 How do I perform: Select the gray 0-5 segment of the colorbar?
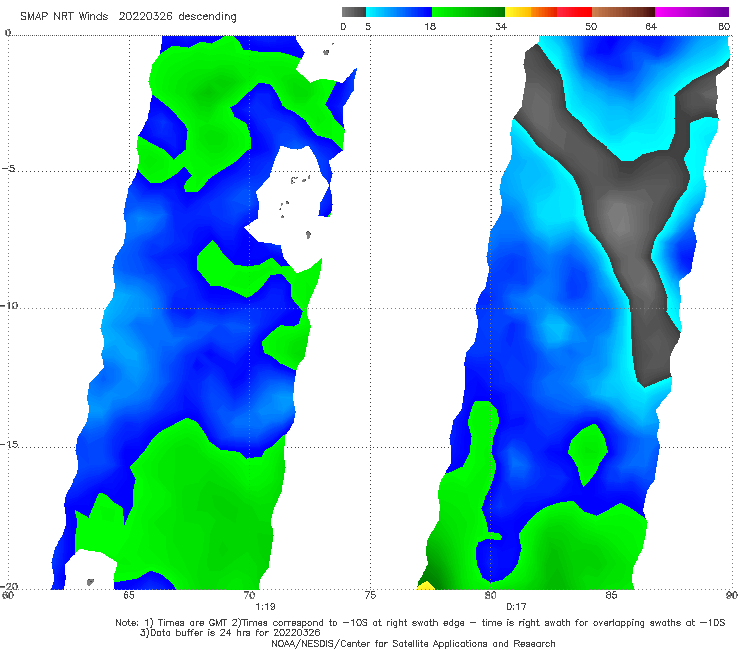354,12
